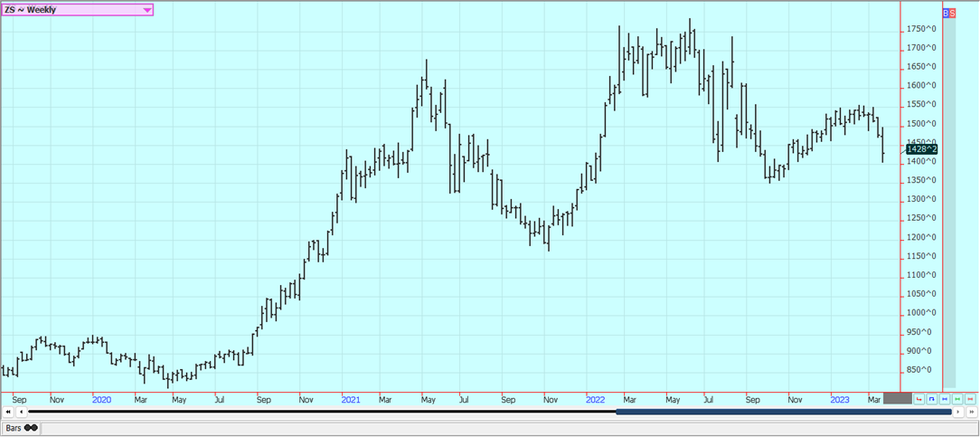The height and width of the screenshot is (437, 980).
Task: Click the green horizontal bar-spacing icon
Action: (957, 399)
